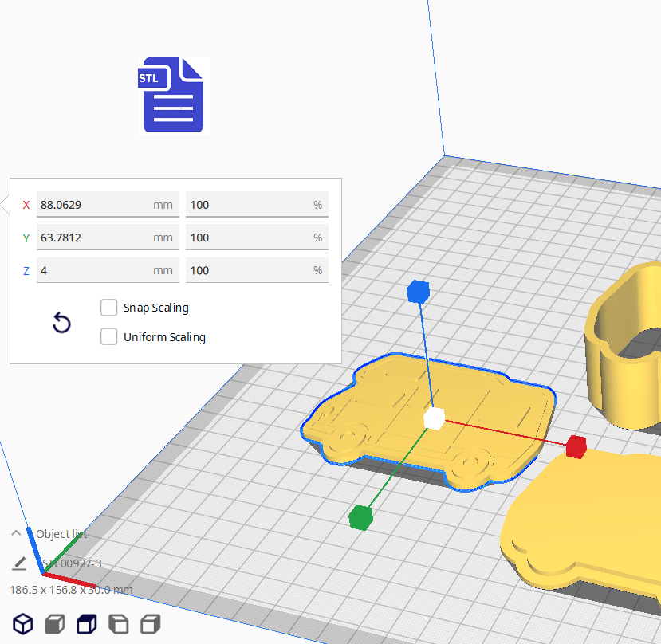Select the left side view cube icon
The height and width of the screenshot is (644, 661).
coord(118,623)
